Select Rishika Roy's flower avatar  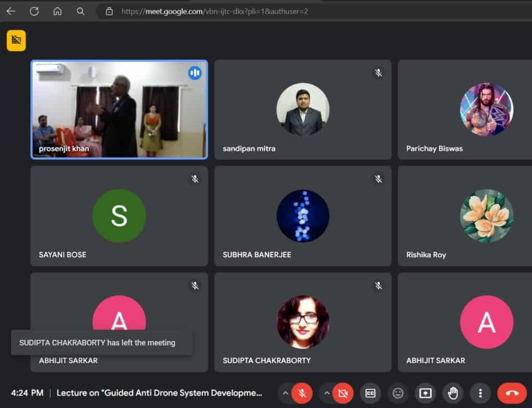click(x=486, y=216)
